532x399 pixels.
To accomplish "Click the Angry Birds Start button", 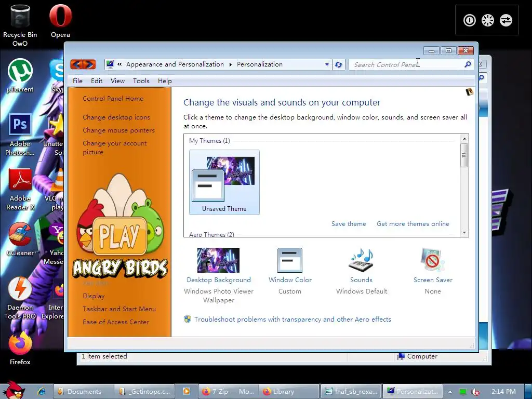I will (x=13, y=390).
